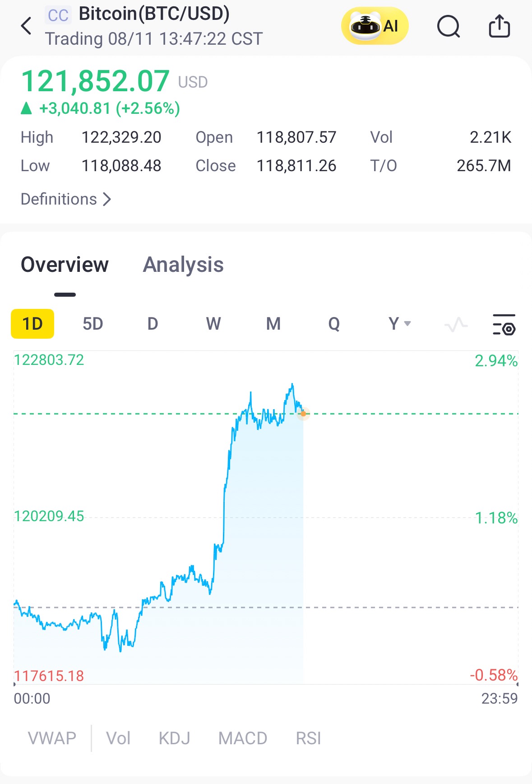Show the MACD indicator
The height and width of the screenshot is (784, 532).
pos(243,738)
